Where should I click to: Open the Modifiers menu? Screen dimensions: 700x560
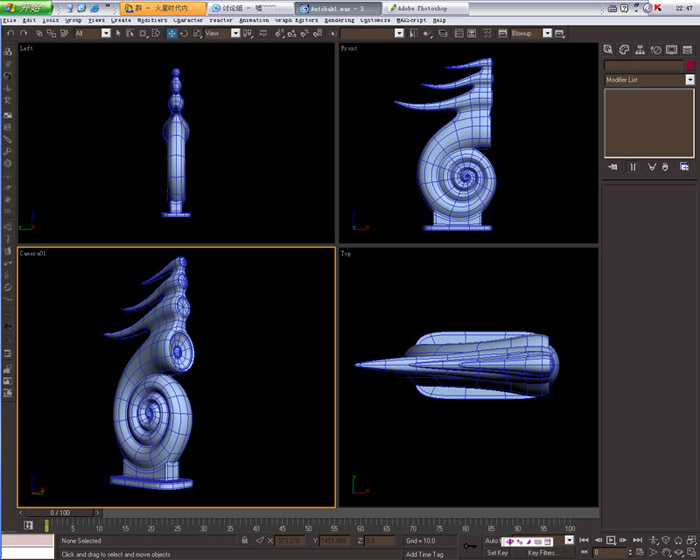coord(152,20)
